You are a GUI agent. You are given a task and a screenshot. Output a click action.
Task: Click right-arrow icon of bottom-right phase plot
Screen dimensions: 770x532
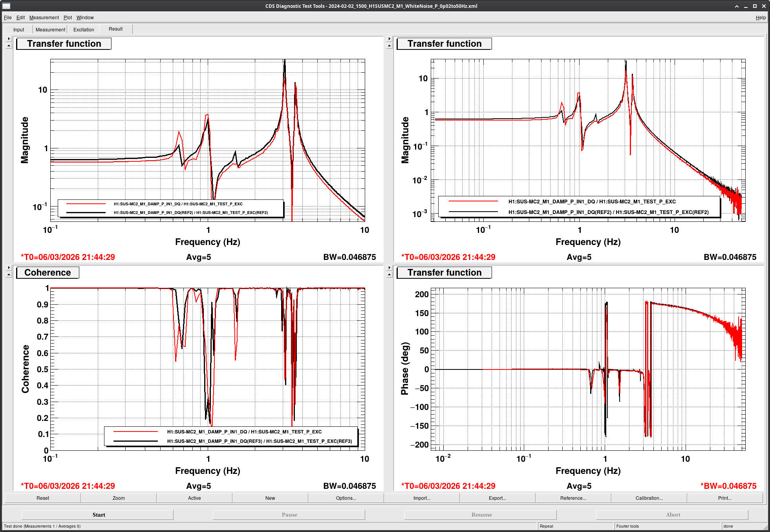click(x=390, y=268)
